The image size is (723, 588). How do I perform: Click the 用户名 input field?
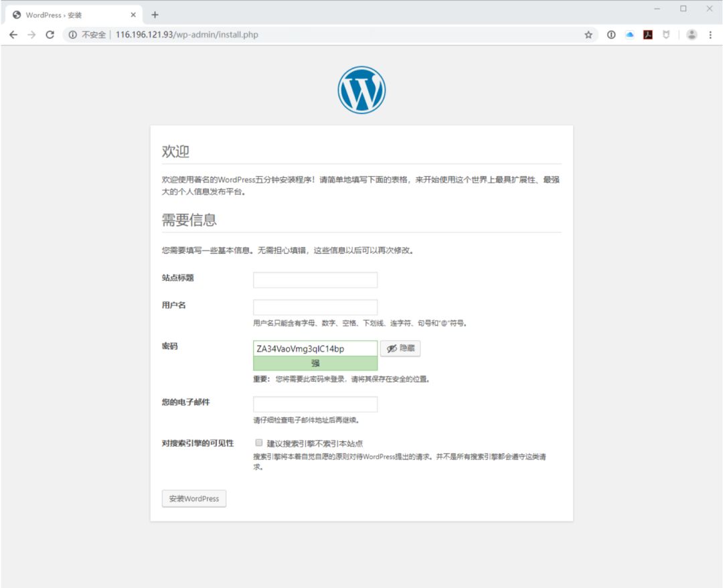315,307
